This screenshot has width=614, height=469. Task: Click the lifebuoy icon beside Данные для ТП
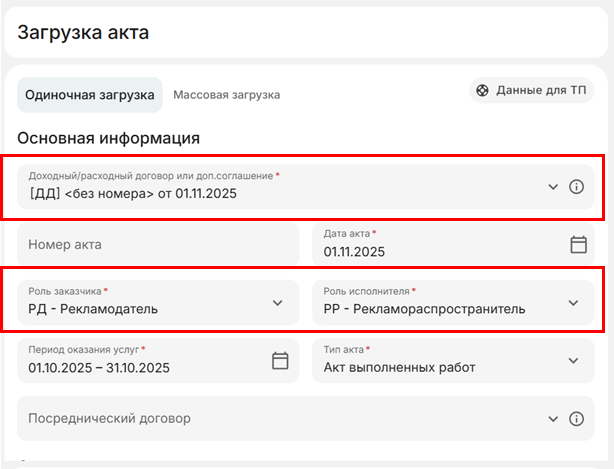click(x=483, y=91)
